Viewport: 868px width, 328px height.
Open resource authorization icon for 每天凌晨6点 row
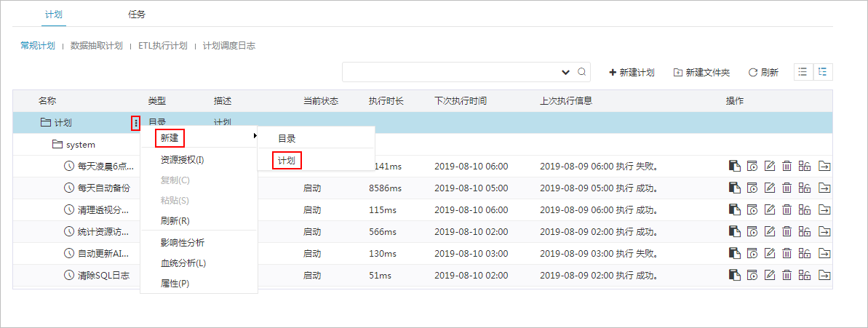805,166
